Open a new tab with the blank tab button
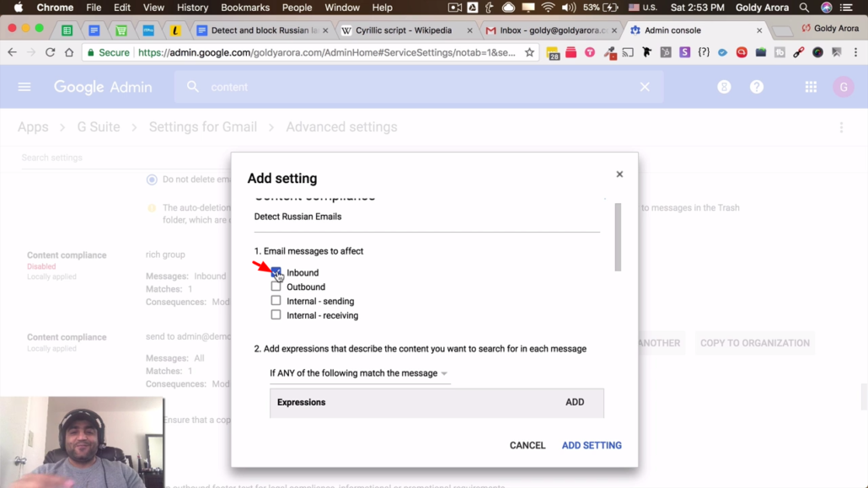The image size is (868, 488). (x=782, y=31)
